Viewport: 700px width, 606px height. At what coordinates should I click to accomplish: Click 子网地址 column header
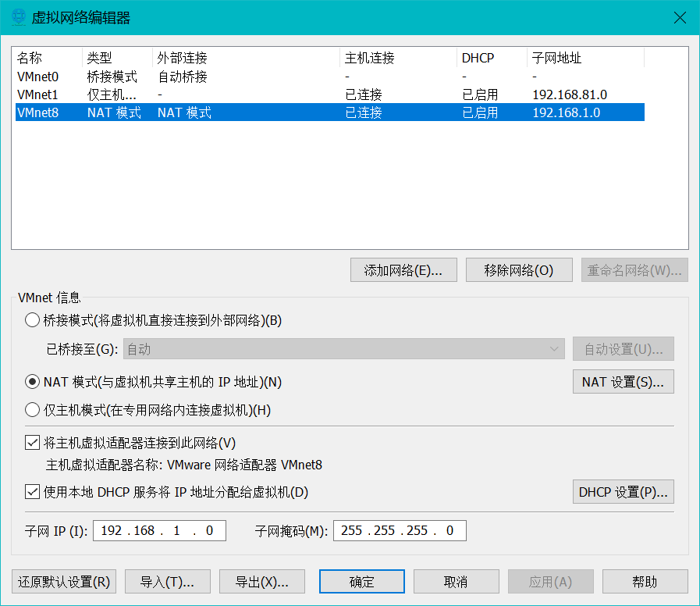point(585,58)
